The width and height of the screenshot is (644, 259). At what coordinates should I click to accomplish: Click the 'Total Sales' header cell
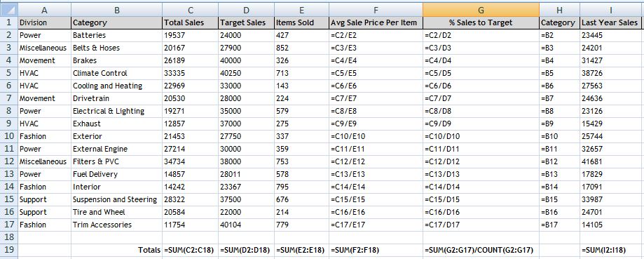(x=190, y=22)
